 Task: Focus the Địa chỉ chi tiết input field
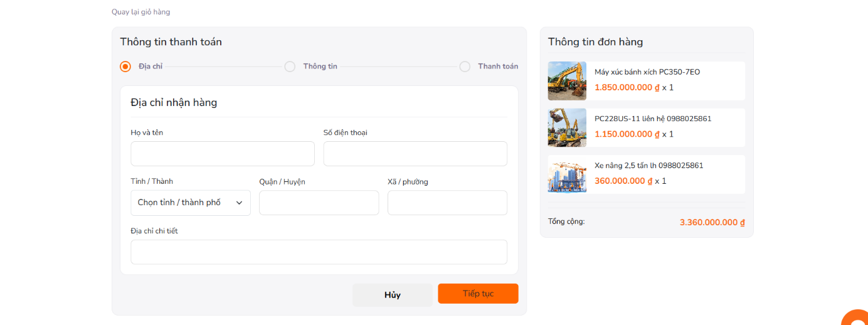click(319, 252)
